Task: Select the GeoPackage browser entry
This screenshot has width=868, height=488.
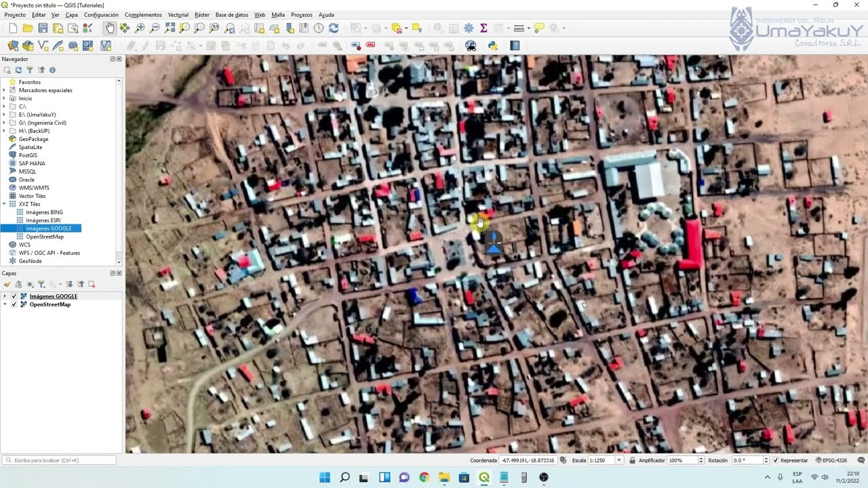Action: pyautogui.click(x=33, y=139)
